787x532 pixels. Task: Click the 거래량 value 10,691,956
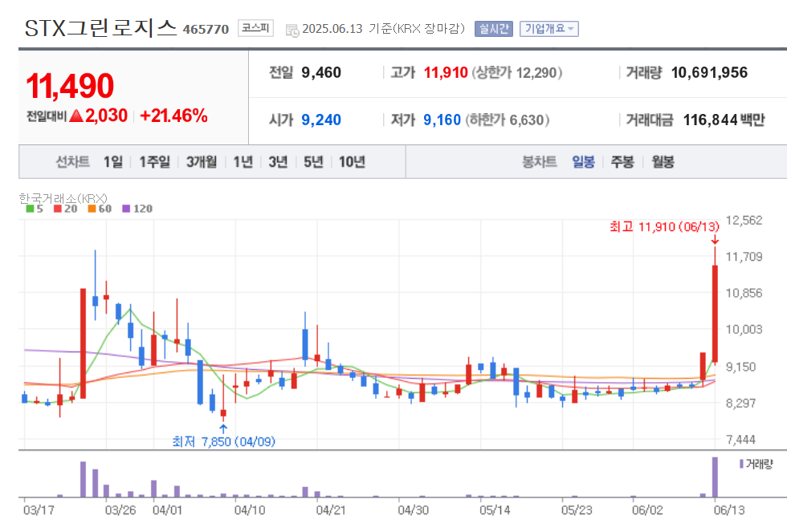click(x=709, y=73)
